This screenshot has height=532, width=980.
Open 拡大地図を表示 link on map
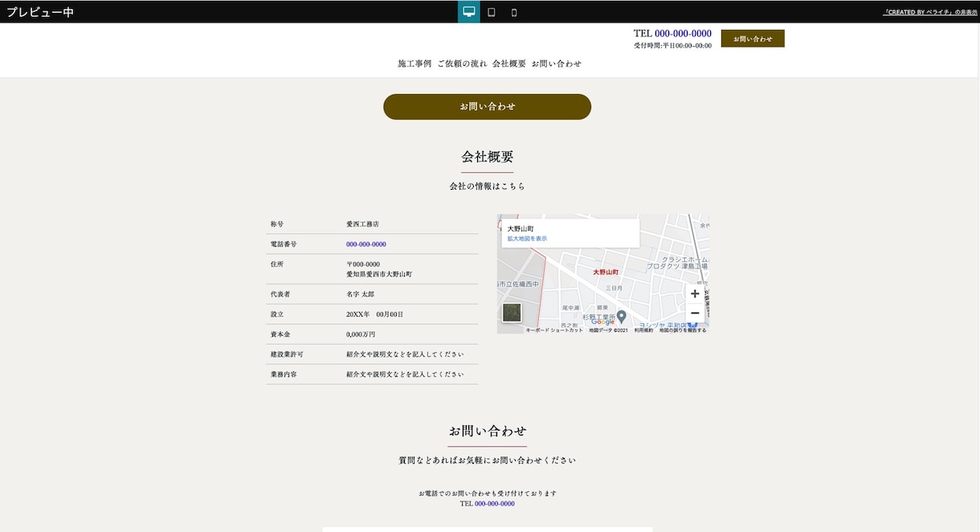click(527, 239)
